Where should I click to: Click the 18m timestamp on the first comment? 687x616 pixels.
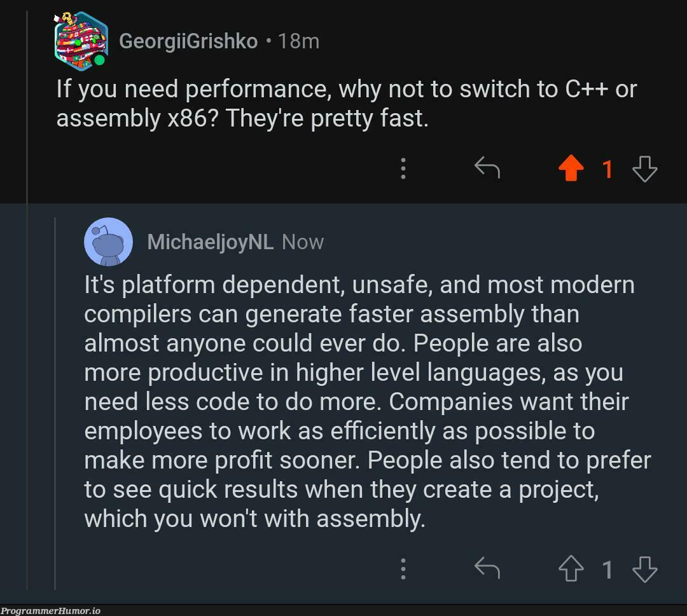[x=298, y=41]
